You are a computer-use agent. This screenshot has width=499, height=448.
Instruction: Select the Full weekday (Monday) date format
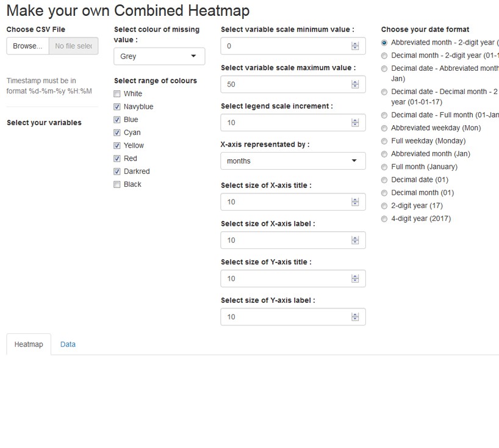[x=384, y=140]
